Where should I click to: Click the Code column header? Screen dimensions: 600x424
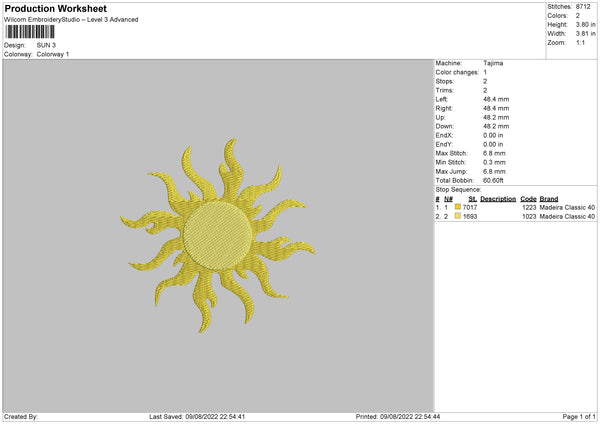528,198
